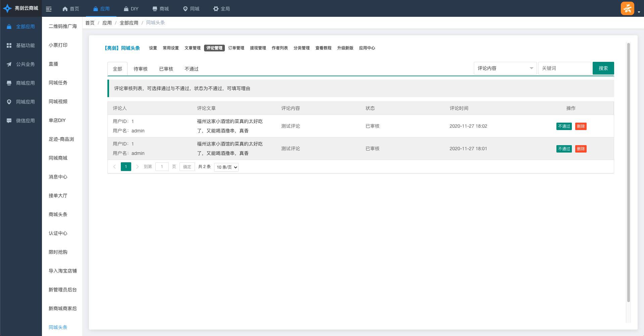Click the green 搜索 button
The image size is (644, 336).
click(x=603, y=68)
